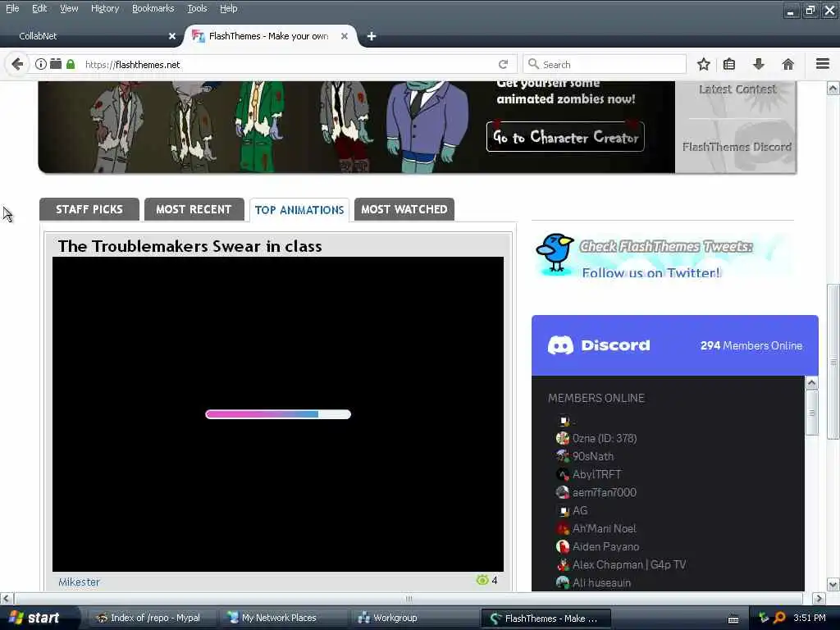Click Ah'Mani Noel in members list

tap(605, 529)
